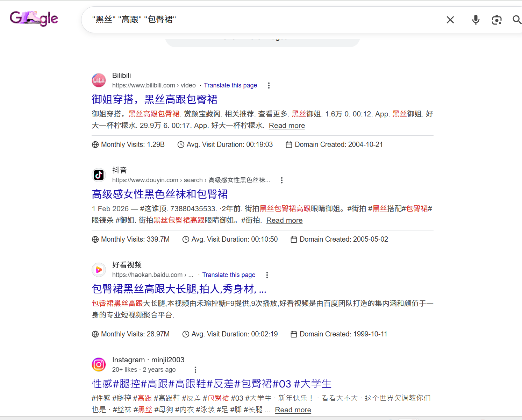The height and width of the screenshot is (420, 522).
Task: Click the magnifier search button
Action: pos(516,20)
